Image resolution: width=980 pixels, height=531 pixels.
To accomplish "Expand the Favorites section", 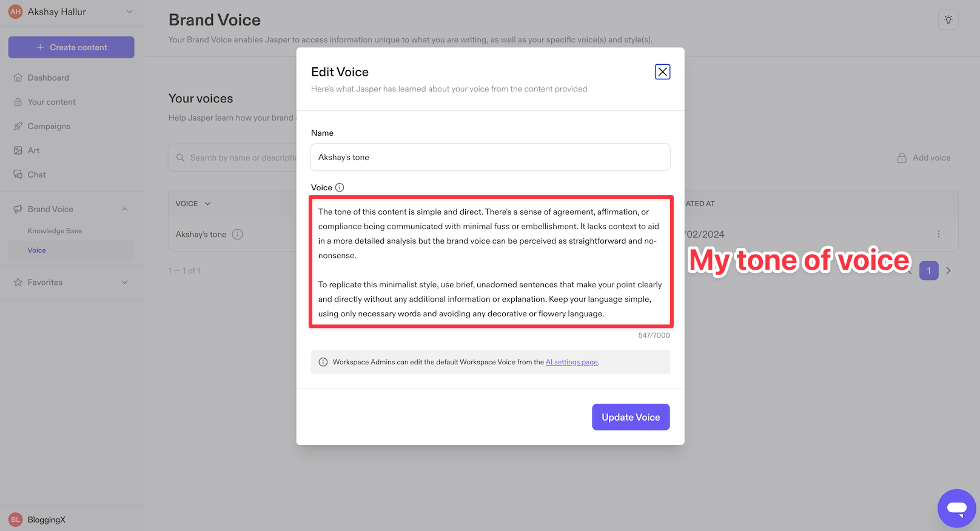I will click(124, 282).
